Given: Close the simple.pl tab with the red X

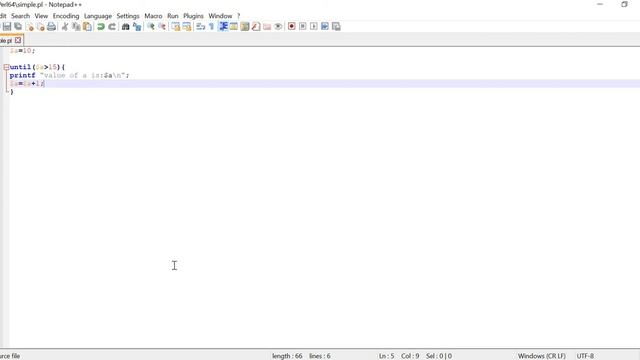Looking at the screenshot, I should (x=18, y=40).
